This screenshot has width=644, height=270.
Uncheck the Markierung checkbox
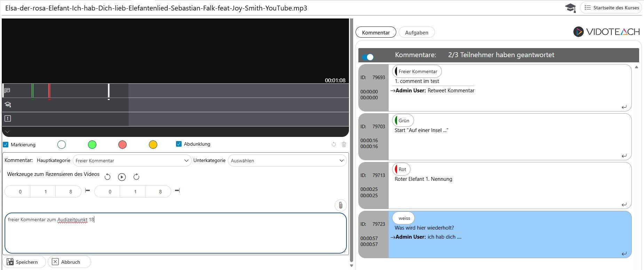[x=6, y=145]
